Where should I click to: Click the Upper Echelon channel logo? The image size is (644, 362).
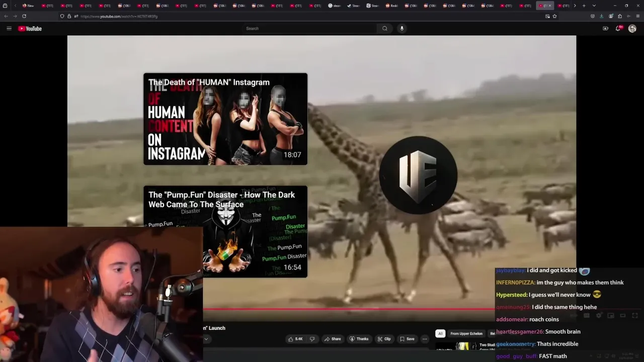(x=418, y=175)
